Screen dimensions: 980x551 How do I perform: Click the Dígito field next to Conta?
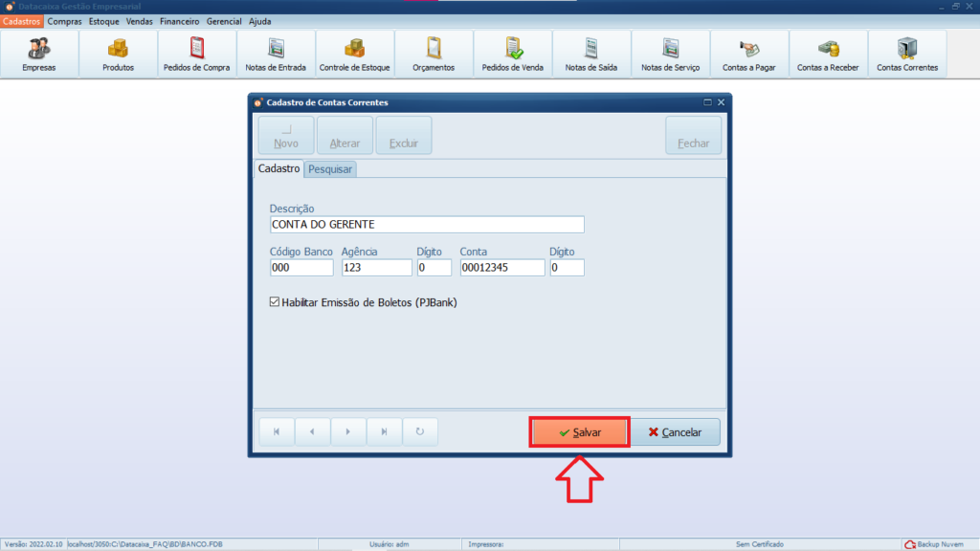(x=567, y=268)
